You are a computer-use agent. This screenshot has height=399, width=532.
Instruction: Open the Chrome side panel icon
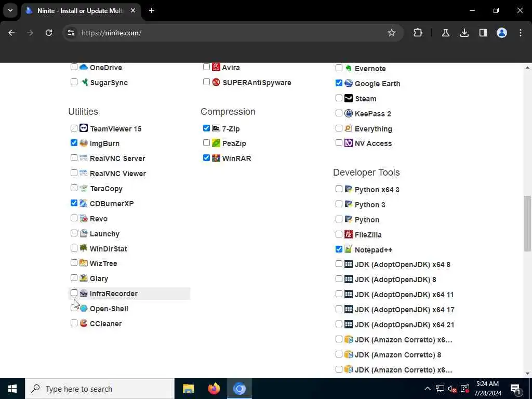(x=483, y=33)
